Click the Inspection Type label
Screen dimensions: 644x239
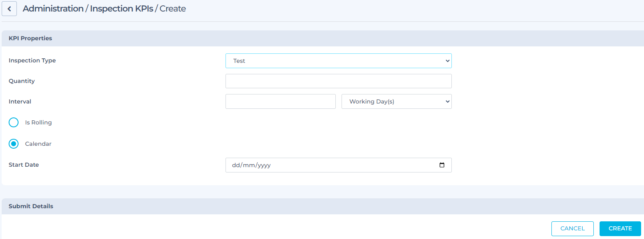click(x=32, y=60)
